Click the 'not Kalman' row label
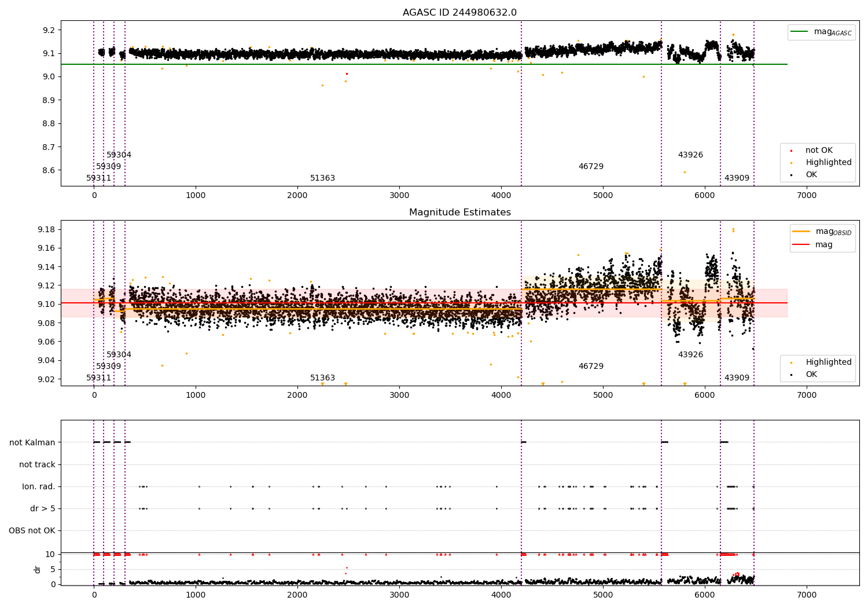868x608 pixels. point(32,443)
